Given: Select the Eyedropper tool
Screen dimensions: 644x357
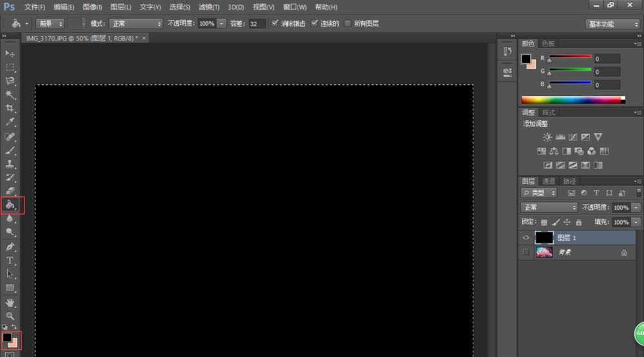Looking at the screenshot, I should point(10,122).
